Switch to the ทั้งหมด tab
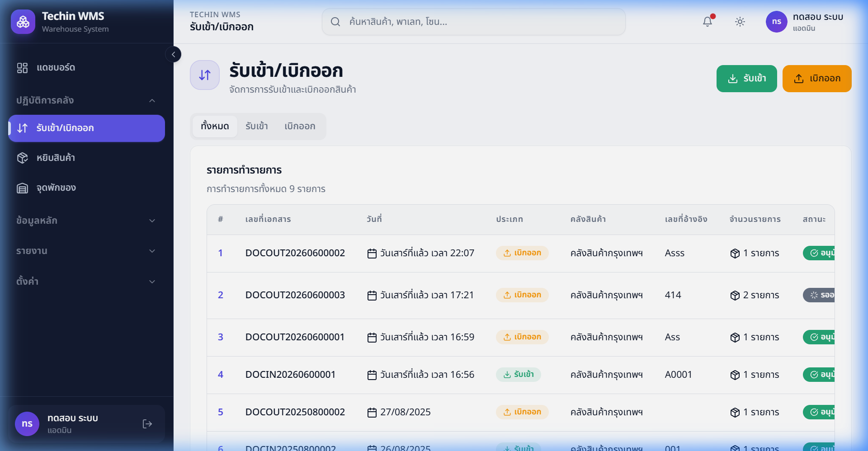This screenshot has width=868, height=451. [215, 127]
